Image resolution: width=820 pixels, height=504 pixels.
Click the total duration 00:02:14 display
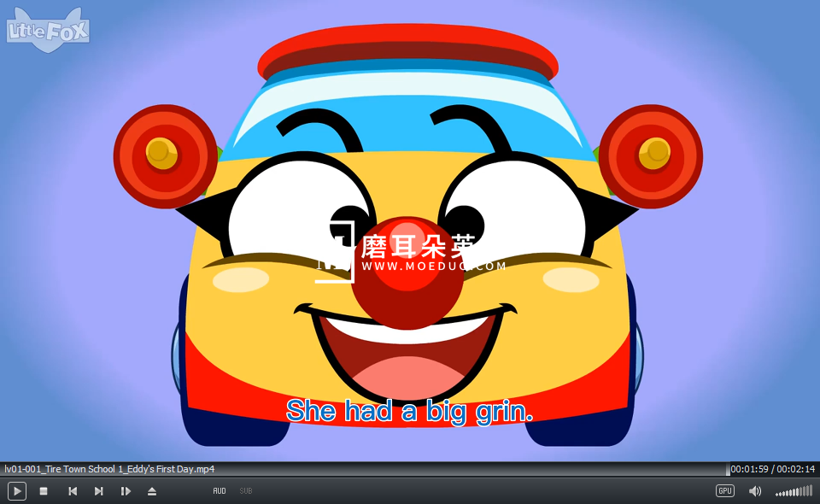(x=797, y=468)
